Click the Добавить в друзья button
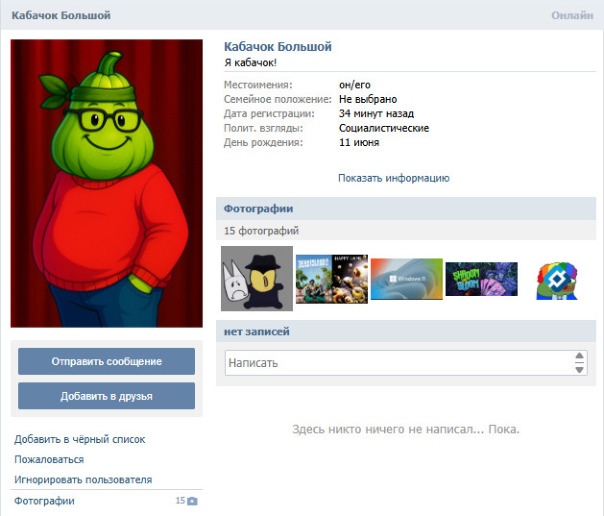604x516 pixels. point(106,396)
